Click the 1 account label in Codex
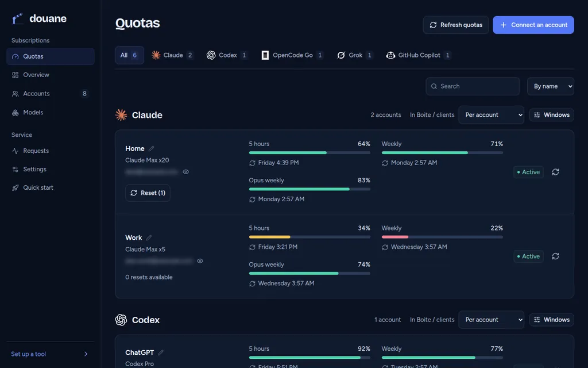 point(388,320)
